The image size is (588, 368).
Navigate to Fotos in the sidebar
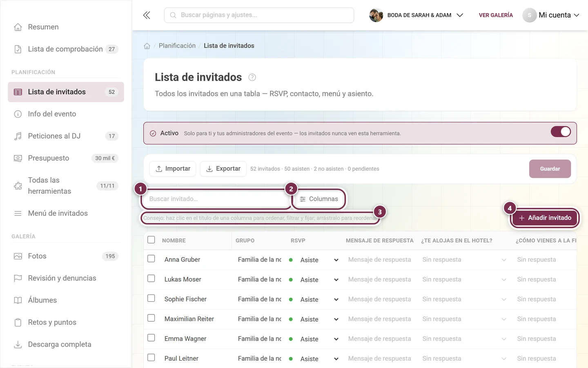pos(66,256)
